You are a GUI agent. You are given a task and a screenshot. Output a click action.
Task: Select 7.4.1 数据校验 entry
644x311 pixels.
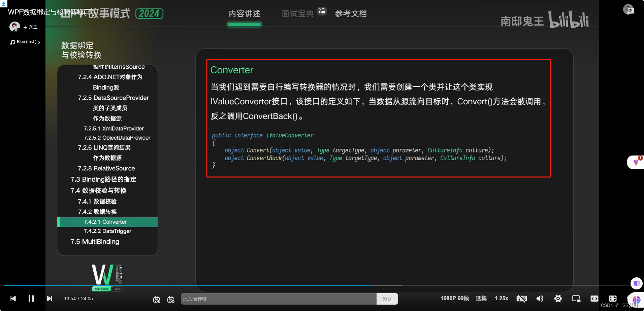[x=97, y=201]
